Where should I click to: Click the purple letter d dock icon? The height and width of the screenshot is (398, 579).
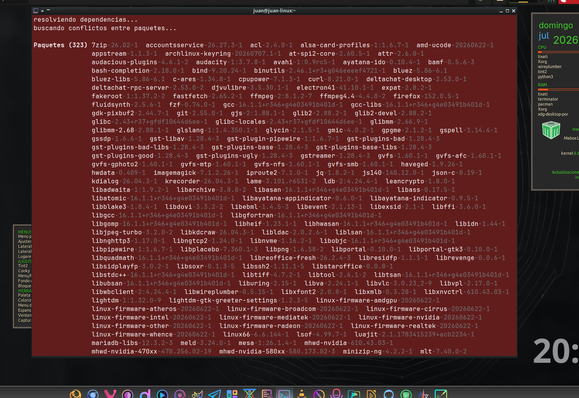(145, 394)
